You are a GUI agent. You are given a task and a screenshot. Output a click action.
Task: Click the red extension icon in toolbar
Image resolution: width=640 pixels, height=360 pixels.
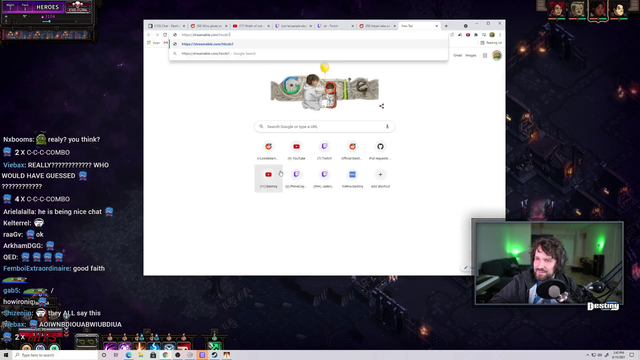468,35
